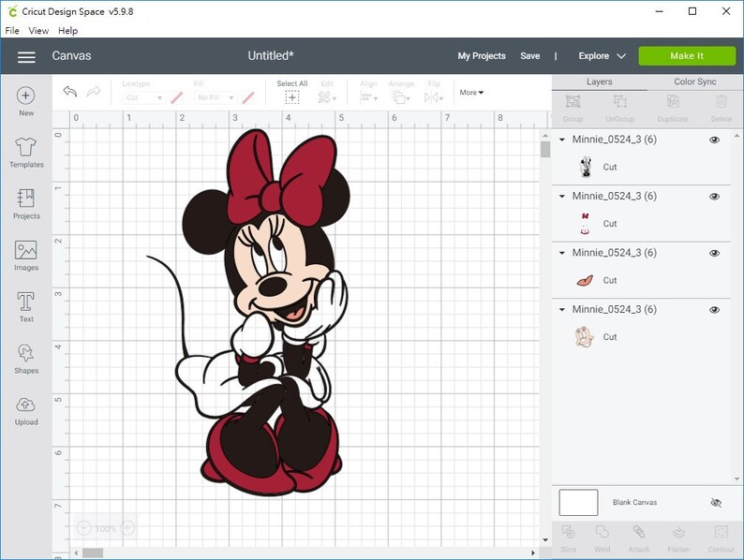744x560 pixels.
Task: Click the UnGroup icon
Action: tap(620, 101)
